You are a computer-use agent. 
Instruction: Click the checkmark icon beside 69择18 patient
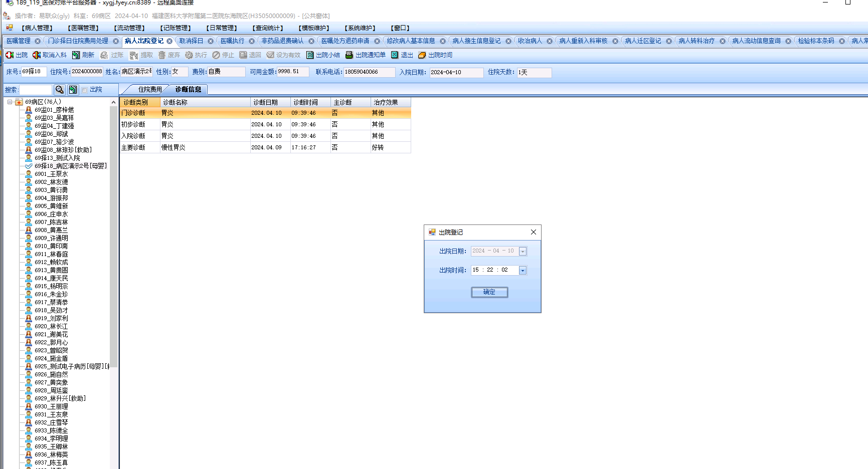pyautogui.click(x=29, y=166)
